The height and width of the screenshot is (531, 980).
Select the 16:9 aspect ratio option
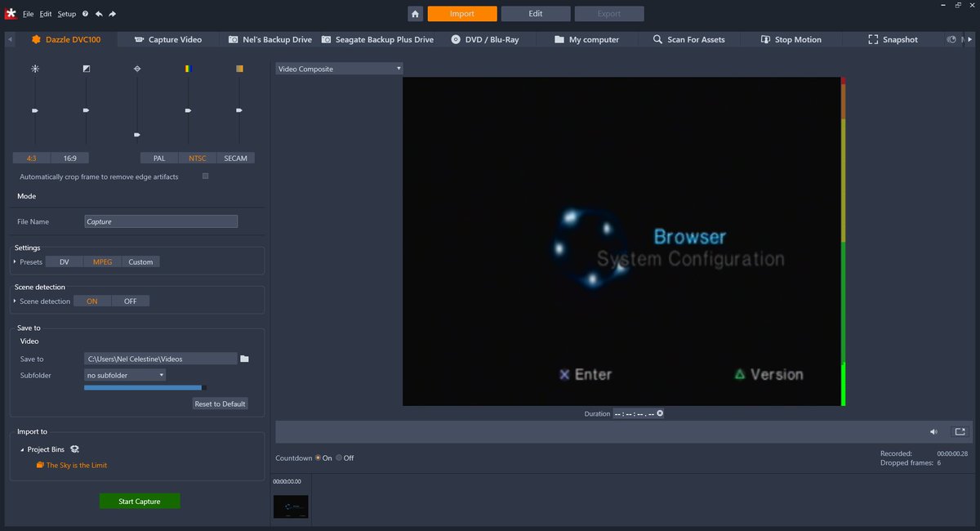tap(69, 158)
